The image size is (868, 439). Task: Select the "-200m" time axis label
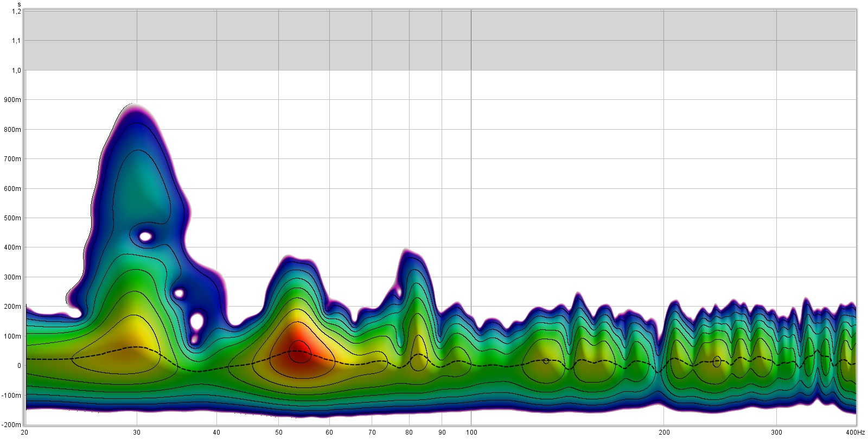(12, 425)
